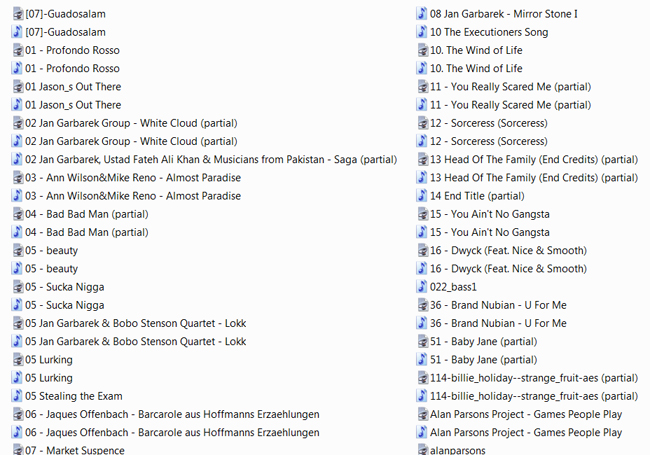
Task: Click blue note icon of 51 - Baby Jane
Action: coord(422,360)
